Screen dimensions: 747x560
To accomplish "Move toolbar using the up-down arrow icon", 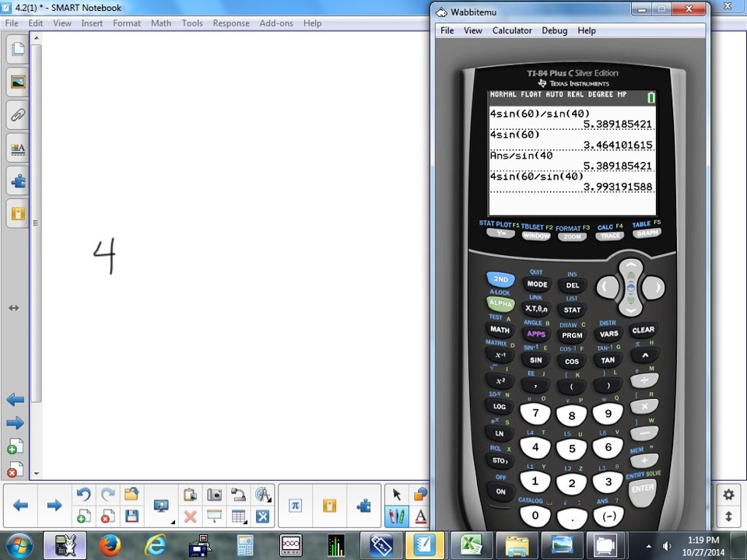I will click(x=728, y=516).
